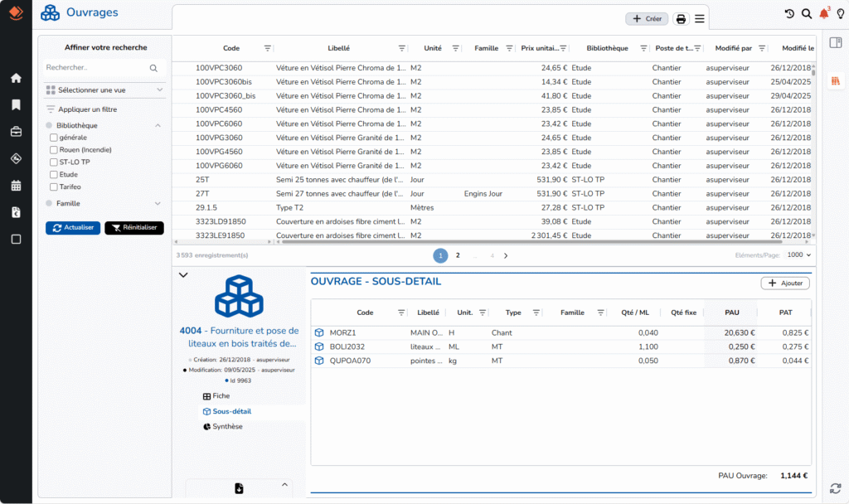Open the history icon at top right
The width and height of the screenshot is (849, 504).
(789, 14)
